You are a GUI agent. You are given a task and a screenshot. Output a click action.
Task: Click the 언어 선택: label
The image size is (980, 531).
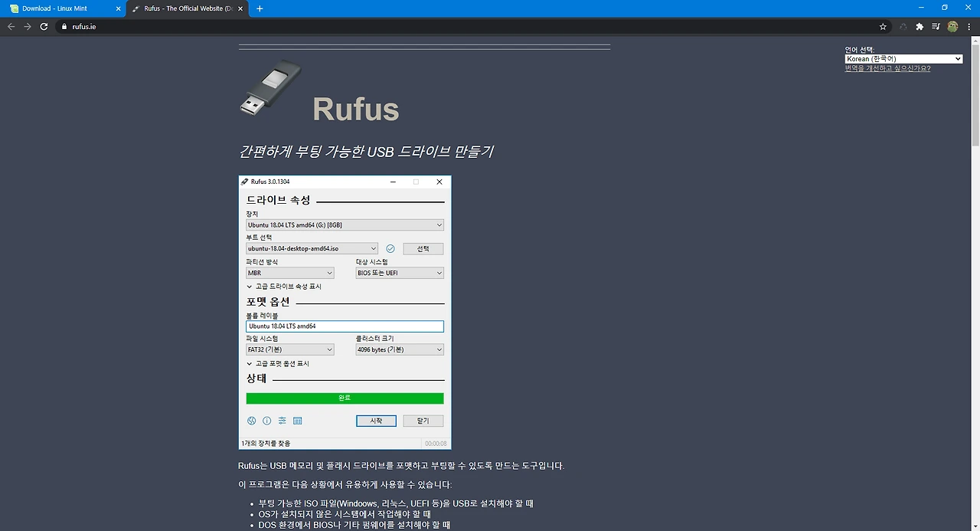[860, 50]
